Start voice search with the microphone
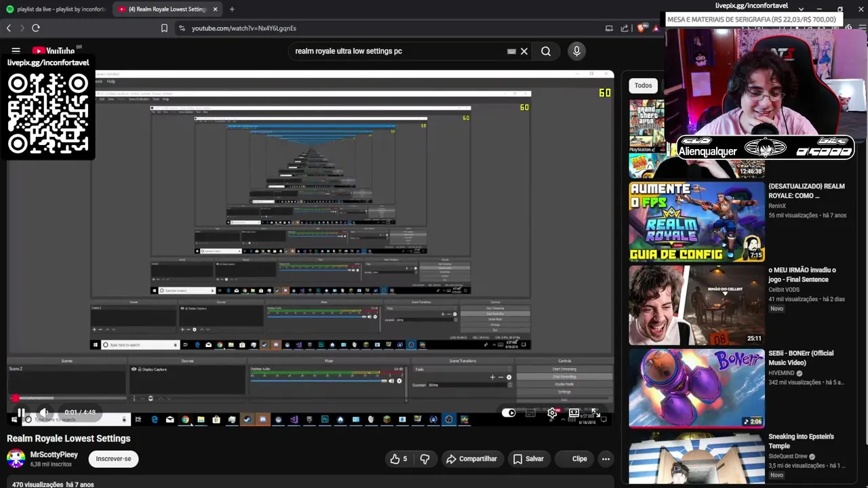Screen dimensions: 868x488 tap(576, 51)
